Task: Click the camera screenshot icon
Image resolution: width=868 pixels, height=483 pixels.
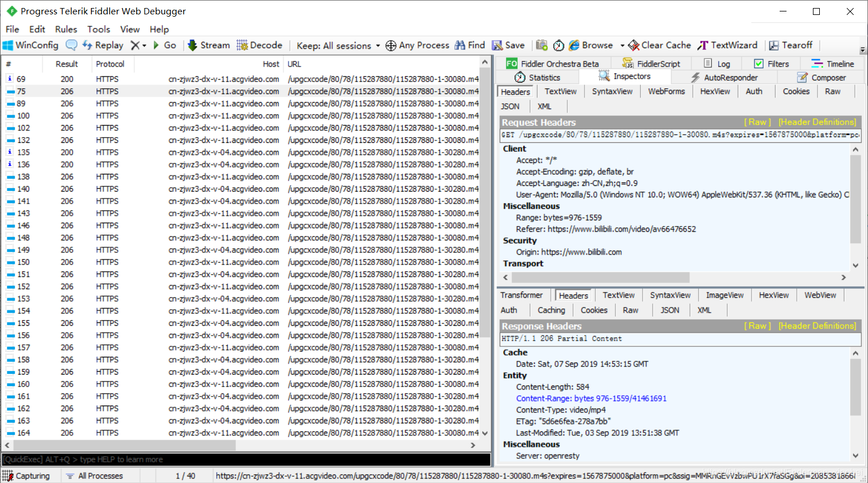Action: (x=542, y=45)
